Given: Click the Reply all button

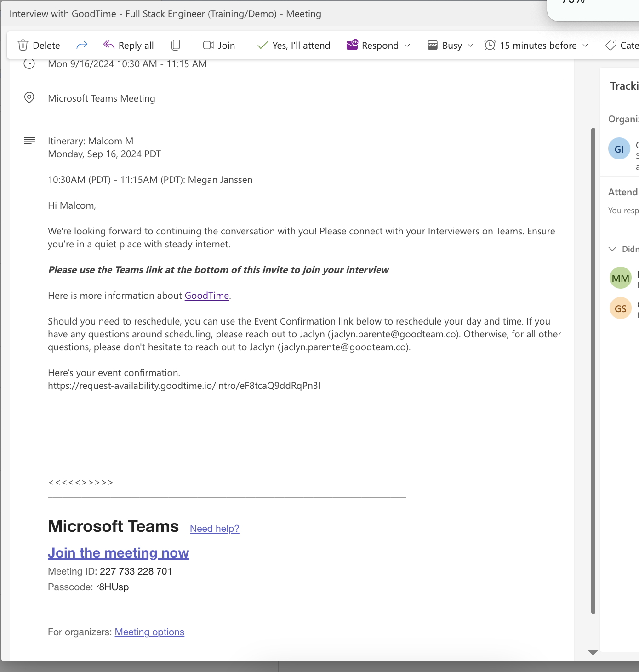Looking at the screenshot, I should (x=128, y=45).
